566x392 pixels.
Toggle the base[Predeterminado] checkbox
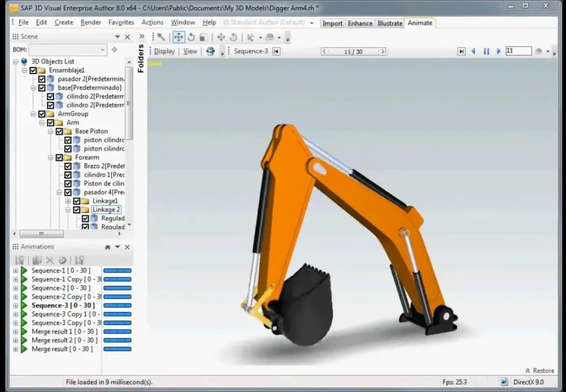(41, 88)
